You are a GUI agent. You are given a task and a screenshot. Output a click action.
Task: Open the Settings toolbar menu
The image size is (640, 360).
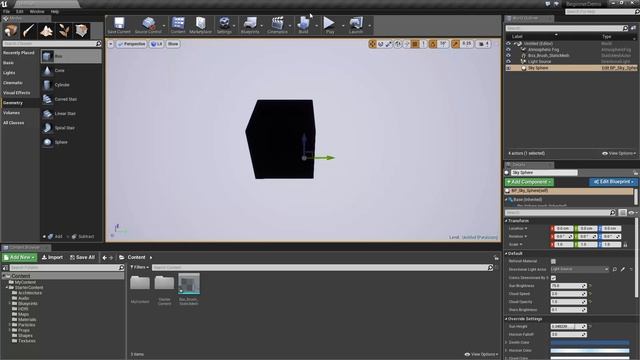[224, 25]
